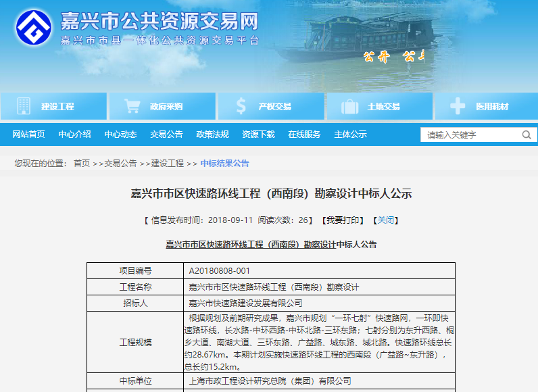Go to 交易公告 navigation item

(x=166, y=134)
